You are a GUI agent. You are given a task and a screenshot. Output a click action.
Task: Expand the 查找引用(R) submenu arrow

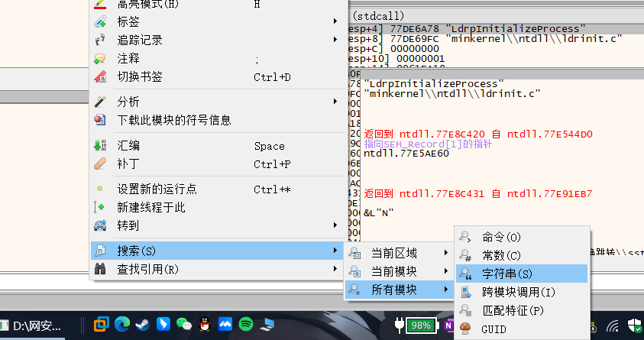pos(335,269)
